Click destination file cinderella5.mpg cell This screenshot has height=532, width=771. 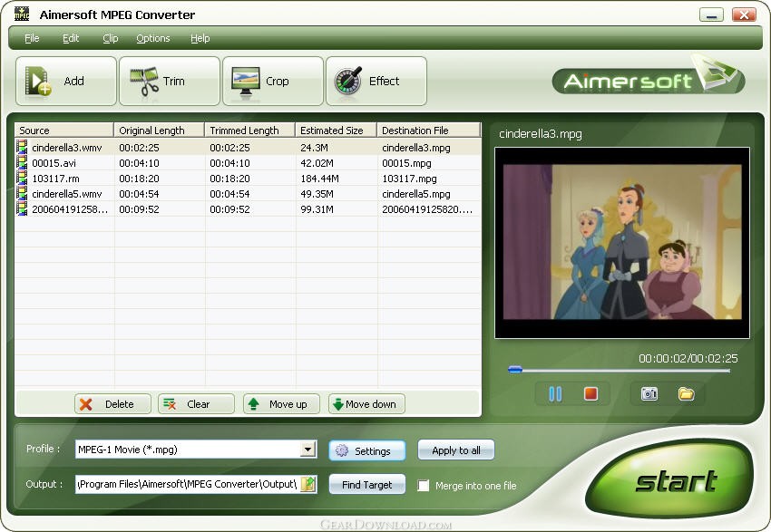tap(416, 194)
